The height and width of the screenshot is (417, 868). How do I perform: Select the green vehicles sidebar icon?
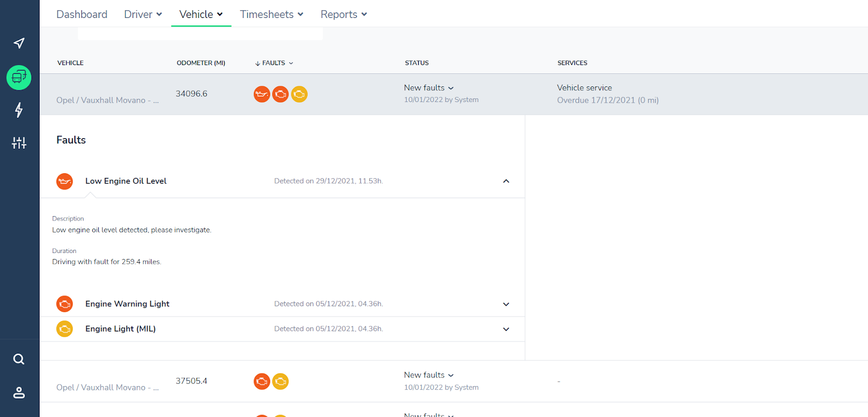pos(19,77)
